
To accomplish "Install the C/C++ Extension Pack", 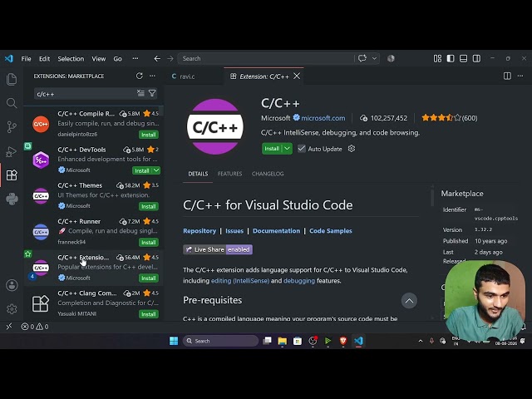I will coord(149,278).
